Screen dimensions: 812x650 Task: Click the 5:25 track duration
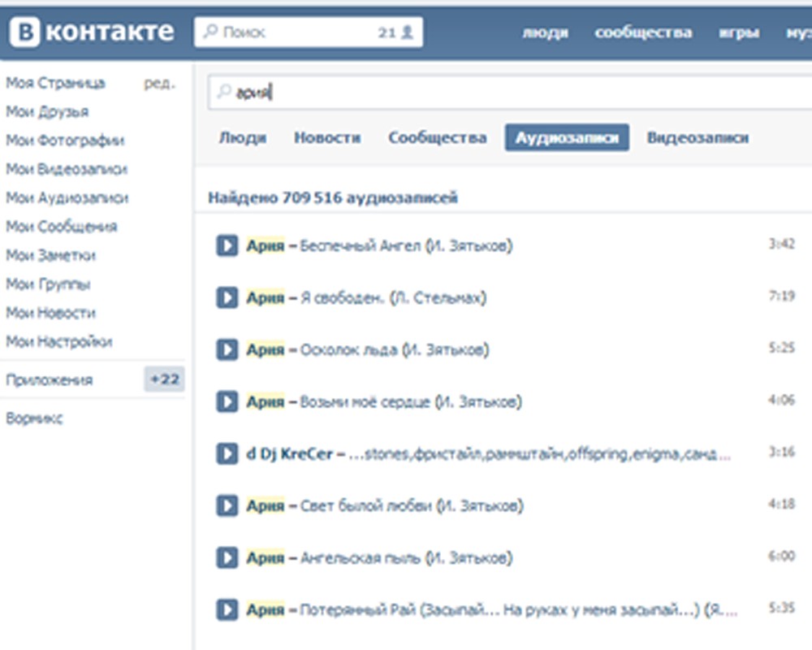[781, 347]
